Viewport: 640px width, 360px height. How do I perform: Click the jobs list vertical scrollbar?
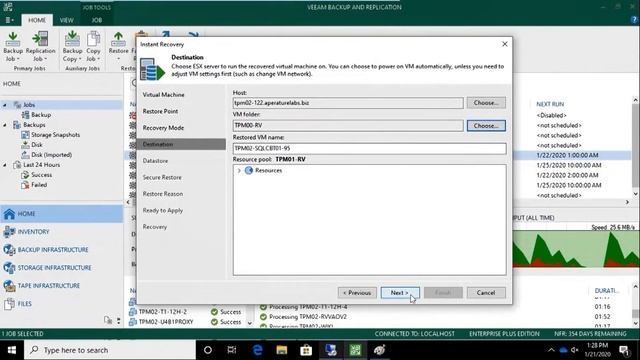635,147
